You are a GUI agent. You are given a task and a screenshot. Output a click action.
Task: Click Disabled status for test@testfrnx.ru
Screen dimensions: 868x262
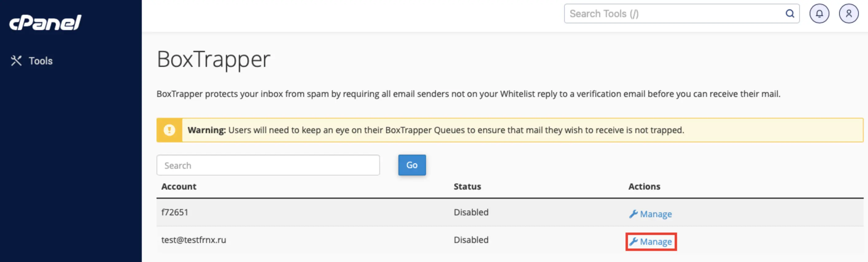pyautogui.click(x=471, y=240)
